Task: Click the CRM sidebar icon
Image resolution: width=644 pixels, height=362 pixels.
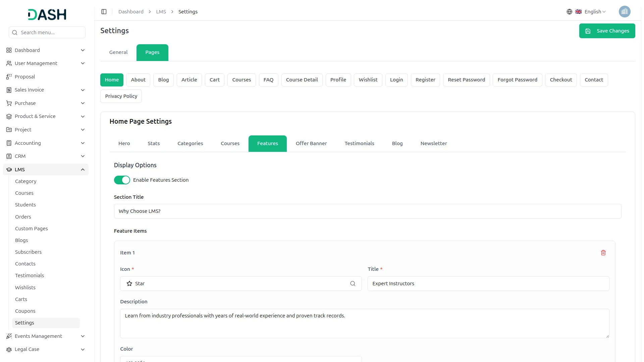Action: [9, 156]
